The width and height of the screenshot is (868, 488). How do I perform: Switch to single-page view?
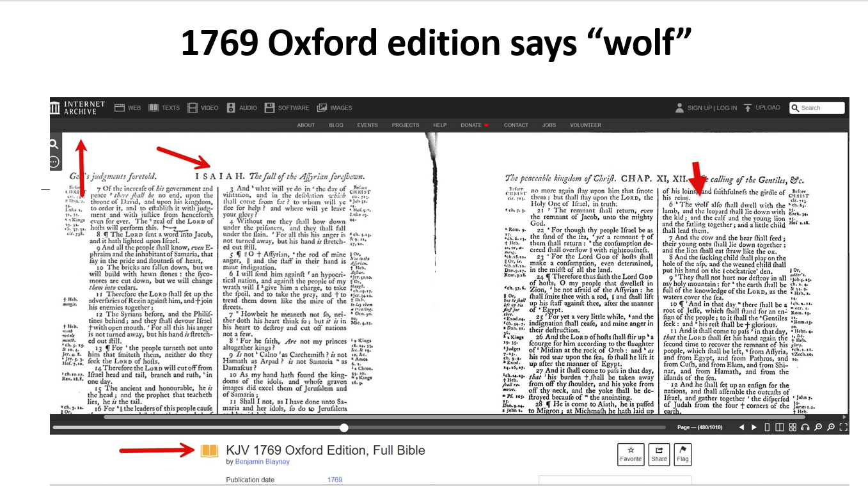[768, 427]
